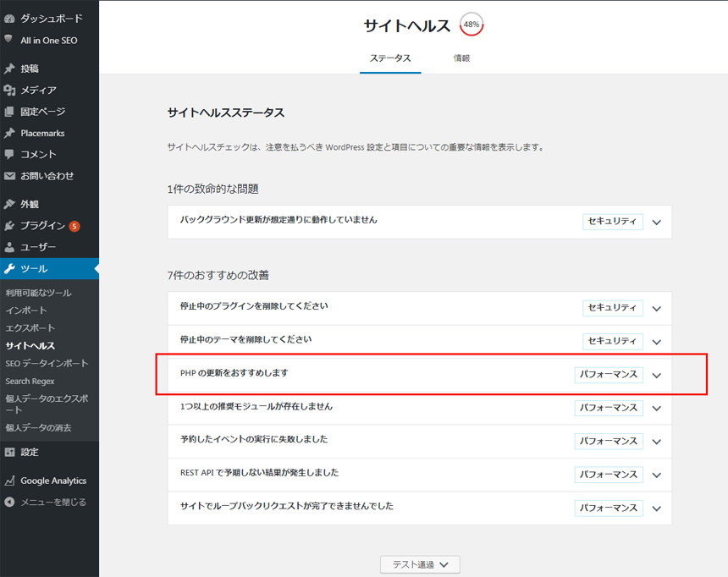Expand the テスト通過 dropdown button
The height and width of the screenshot is (577, 728).
tap(420, 564)
